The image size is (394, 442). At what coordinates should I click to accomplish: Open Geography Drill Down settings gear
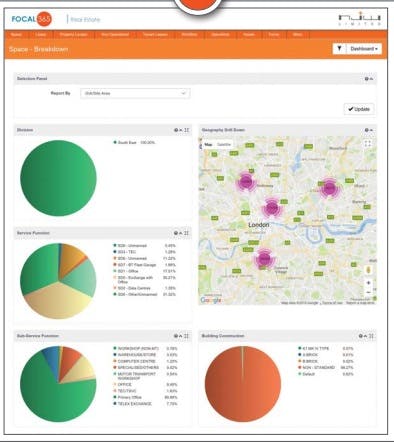click(x=366, y=130)
